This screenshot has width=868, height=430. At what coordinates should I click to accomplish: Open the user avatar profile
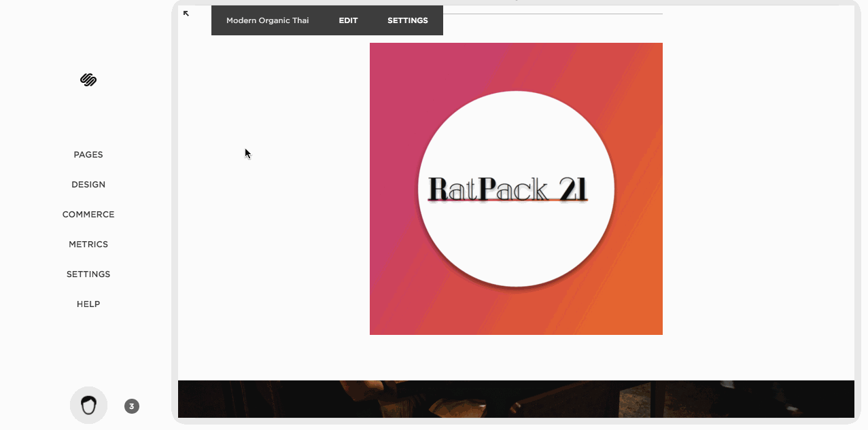click(x=88, y=406)
